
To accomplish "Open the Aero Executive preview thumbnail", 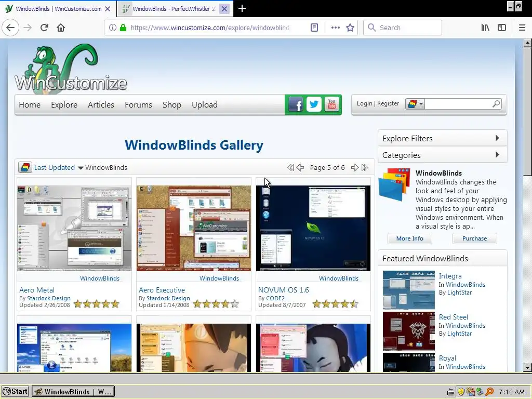I will point(193,228).
